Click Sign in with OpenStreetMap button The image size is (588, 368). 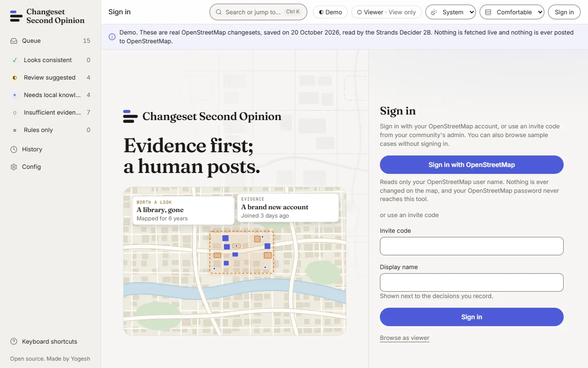coord(472,165)
